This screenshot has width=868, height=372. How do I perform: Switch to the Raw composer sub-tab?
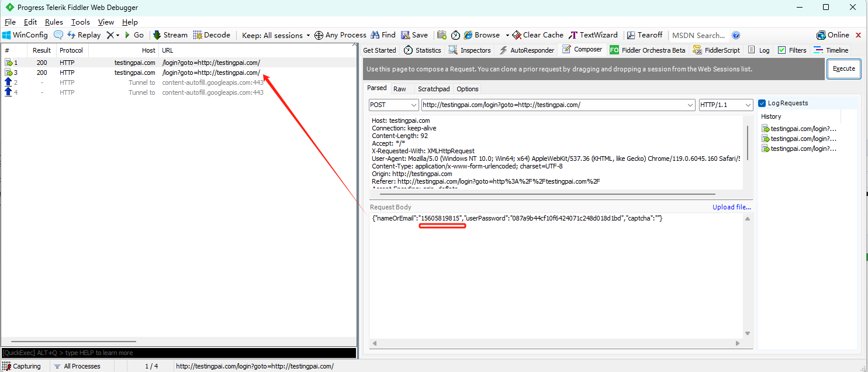[x=400, y=89]
